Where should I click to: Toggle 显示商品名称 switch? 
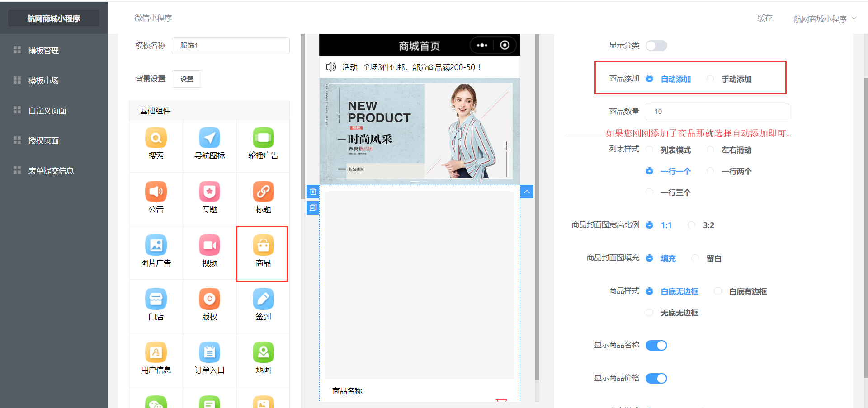(656, 345)
